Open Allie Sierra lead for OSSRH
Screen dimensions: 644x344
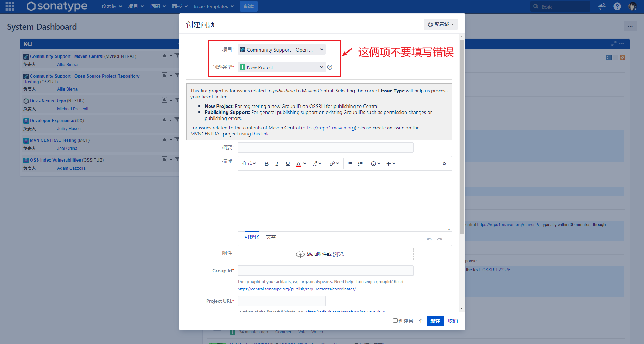click(x=67, y=89)
